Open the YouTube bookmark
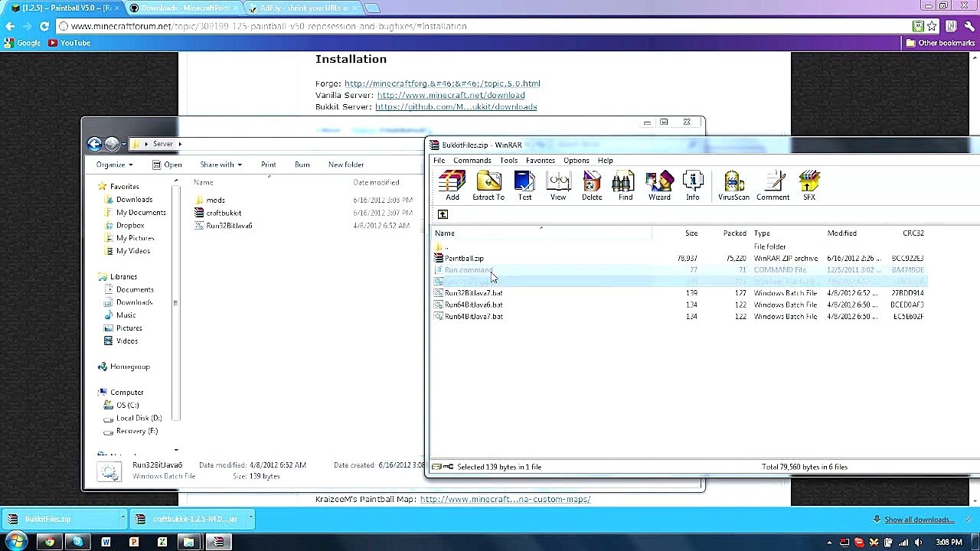 pos(70,43)
